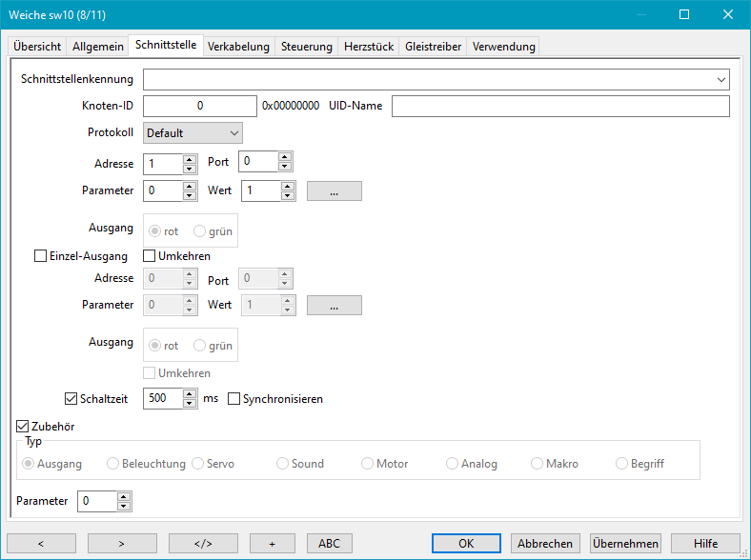
Task: Click the previous record '<' button
Action: tap(41, 543)
